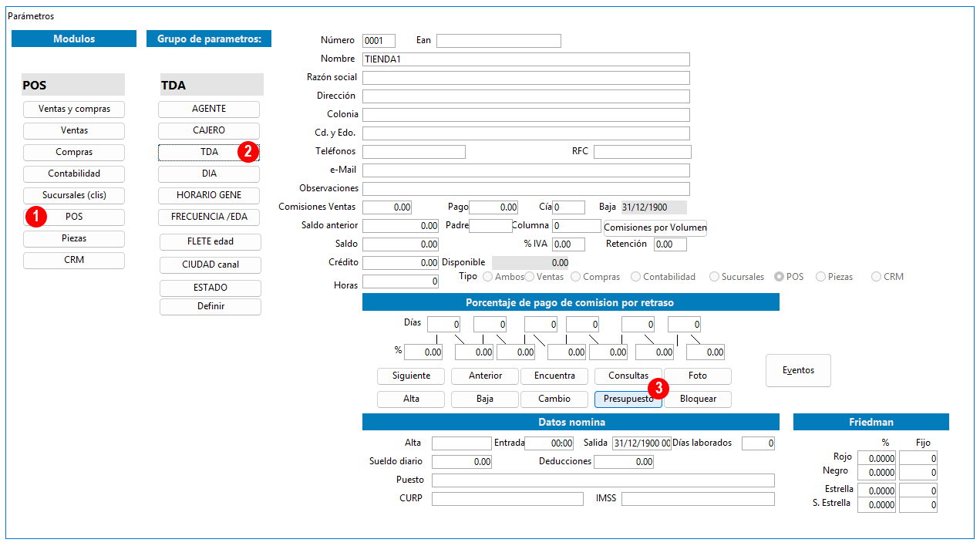Choose the DIA parameter group
The height and width of the screenshot is (546, 980).
click(209, 174)
